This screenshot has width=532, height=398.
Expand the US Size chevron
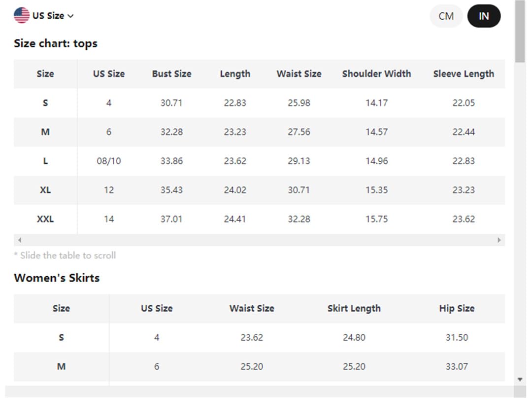click(x=70, y=16)
